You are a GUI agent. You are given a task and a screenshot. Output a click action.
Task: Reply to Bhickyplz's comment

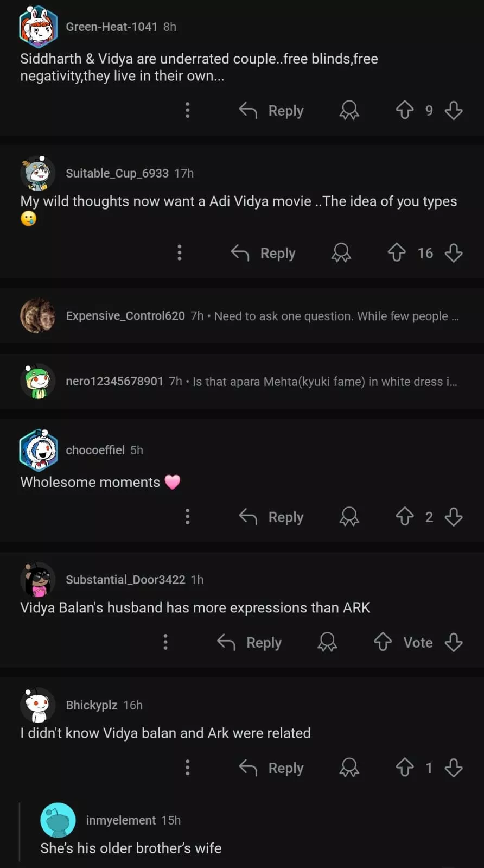point(271,768)
